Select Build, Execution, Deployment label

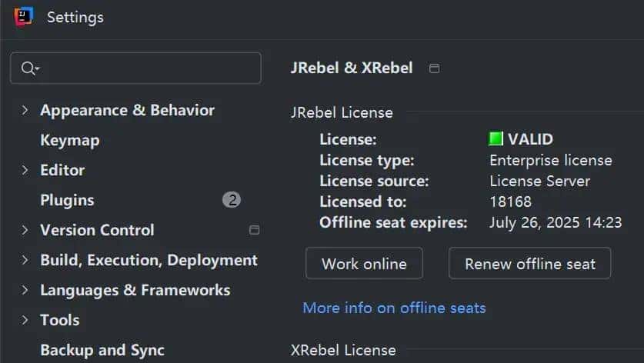point(149,260)
